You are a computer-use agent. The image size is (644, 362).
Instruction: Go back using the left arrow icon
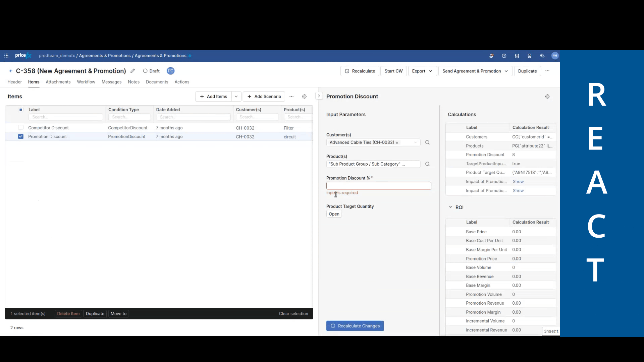pyautogui.click(x=11, y=71)
